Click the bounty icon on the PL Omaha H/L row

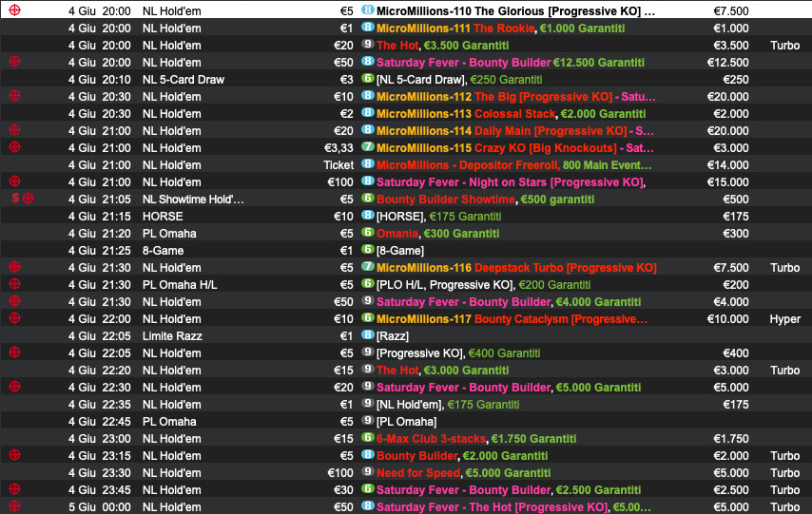pyautogui.click(x=14, y=284)
